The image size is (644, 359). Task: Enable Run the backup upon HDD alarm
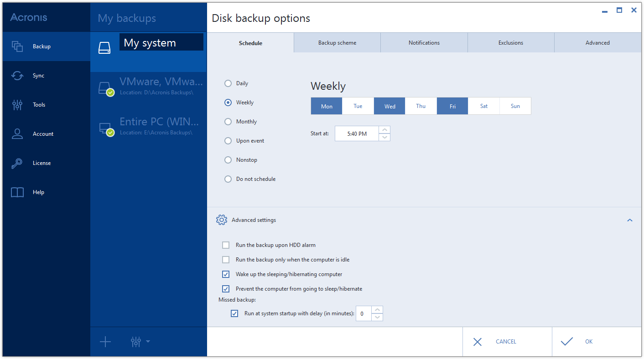[225, 245]
